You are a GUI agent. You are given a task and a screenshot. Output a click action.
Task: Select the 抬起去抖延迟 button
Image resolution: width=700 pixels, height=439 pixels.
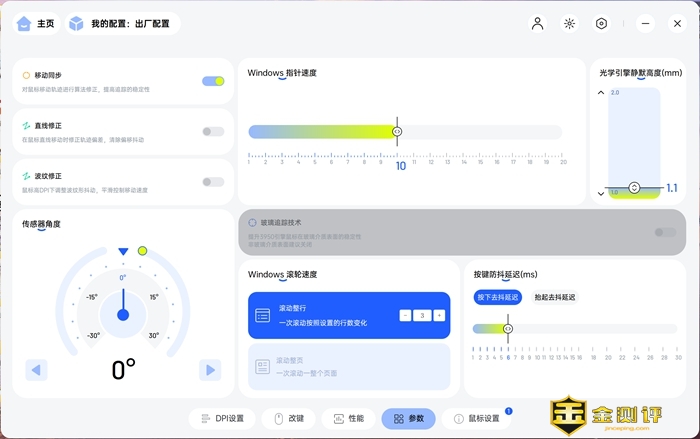tap(555, 297)
